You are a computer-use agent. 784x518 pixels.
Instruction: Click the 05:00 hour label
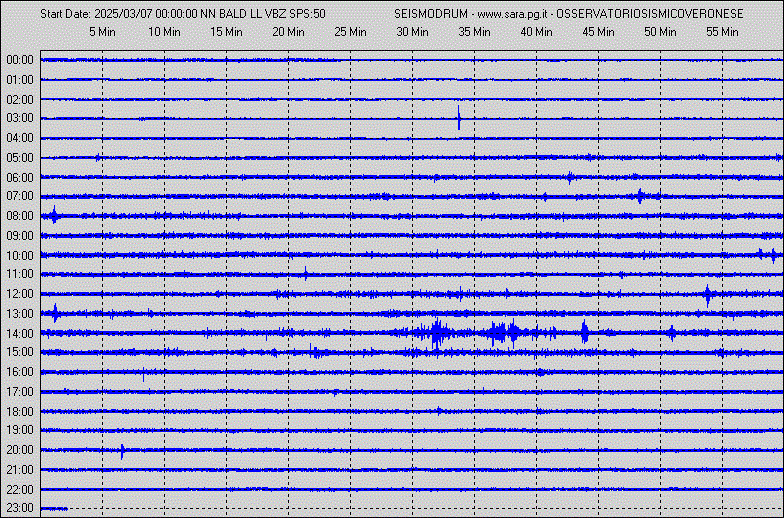pos(20,158)
